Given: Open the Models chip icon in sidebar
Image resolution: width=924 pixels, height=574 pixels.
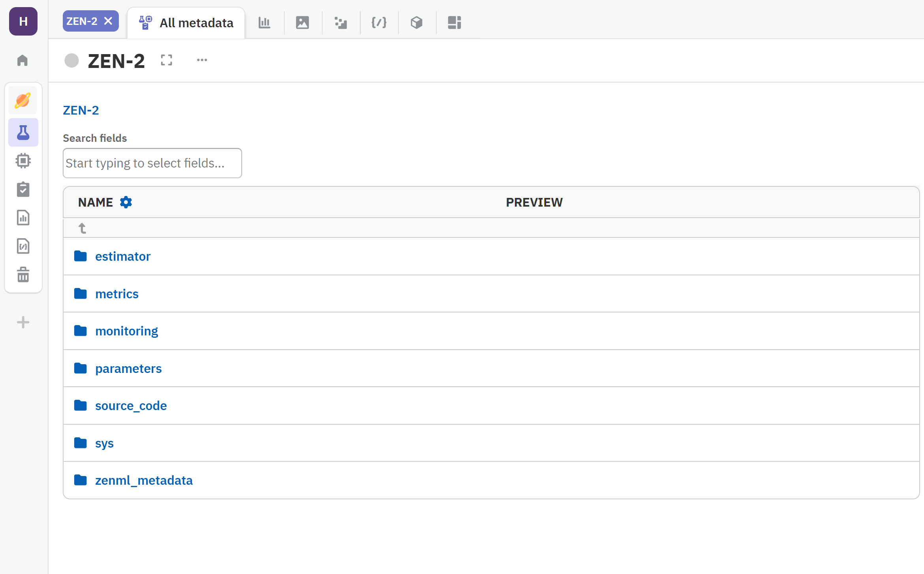Looking at the screenshot, I should 23,161.
